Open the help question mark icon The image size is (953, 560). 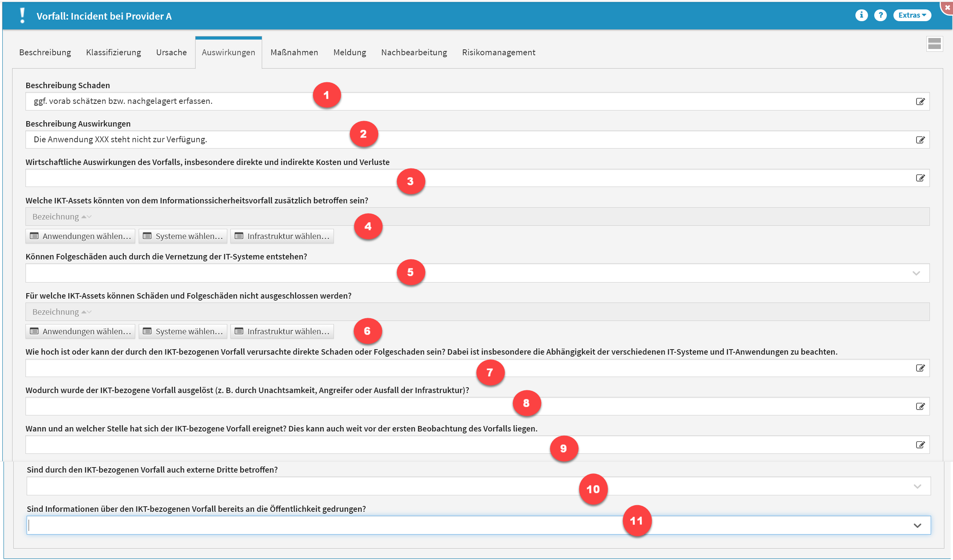click(880, 15)
